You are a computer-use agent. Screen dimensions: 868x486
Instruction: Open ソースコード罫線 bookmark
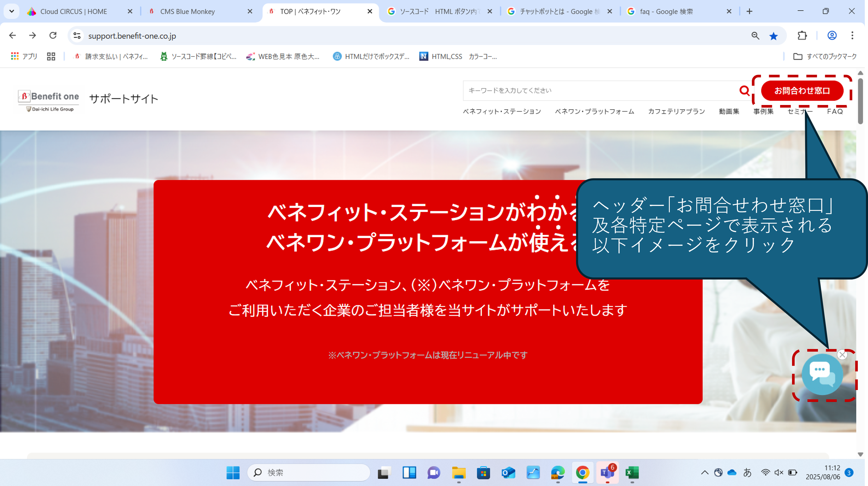click(x=198, y=56)
